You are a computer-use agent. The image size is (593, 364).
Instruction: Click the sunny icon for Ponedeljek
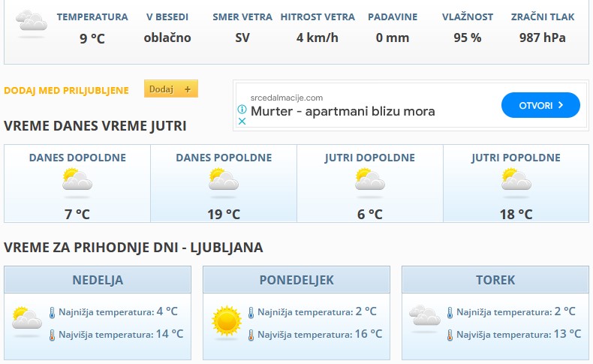[x=226, y=320]
